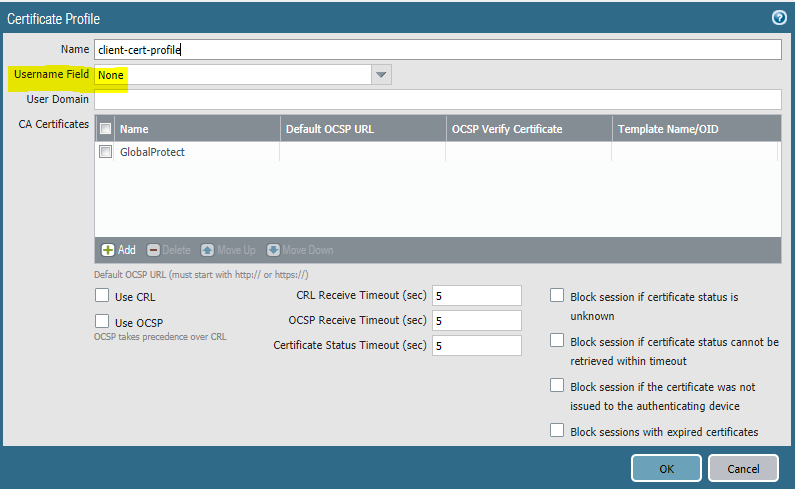795x489 pixels.
Task: Check Block session if certificate not issued to device
Action: pyautogui.click(x=557, y=385)
